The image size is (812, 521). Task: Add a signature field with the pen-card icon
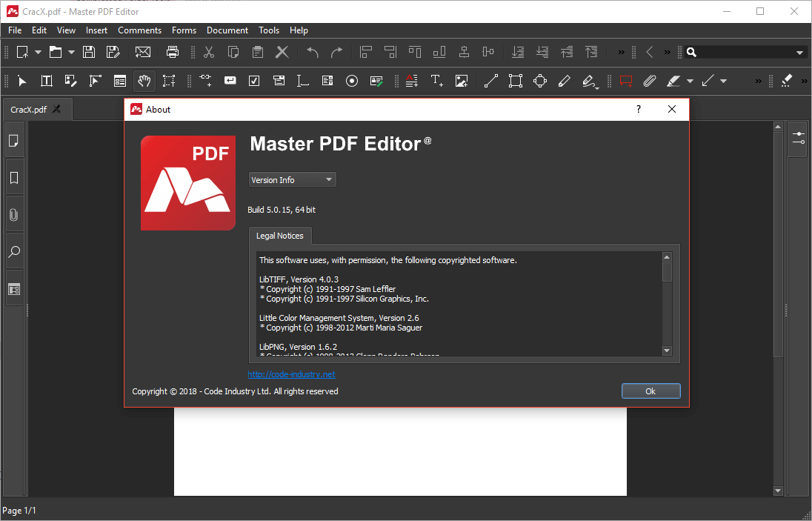(x=376, y=81)
